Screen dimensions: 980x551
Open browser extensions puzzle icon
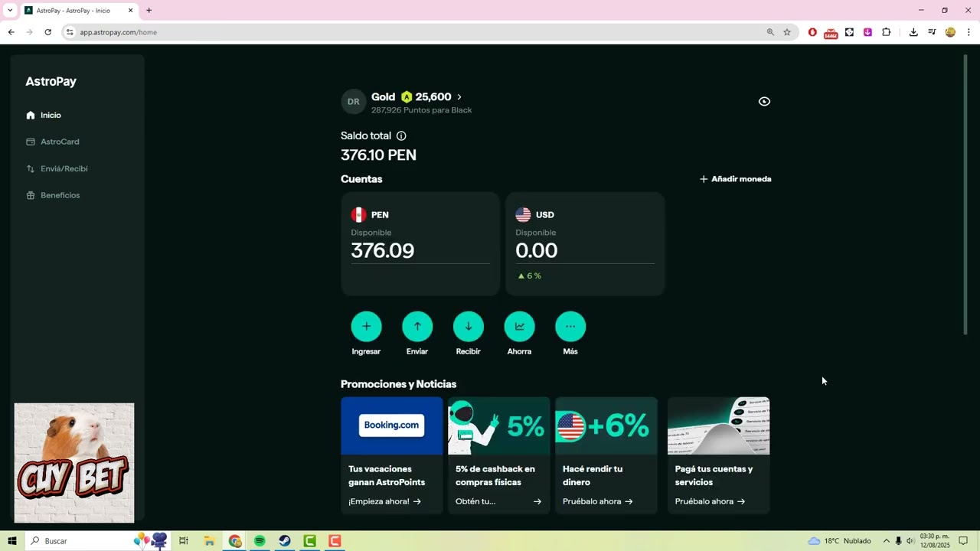click(x=887, y=32)
